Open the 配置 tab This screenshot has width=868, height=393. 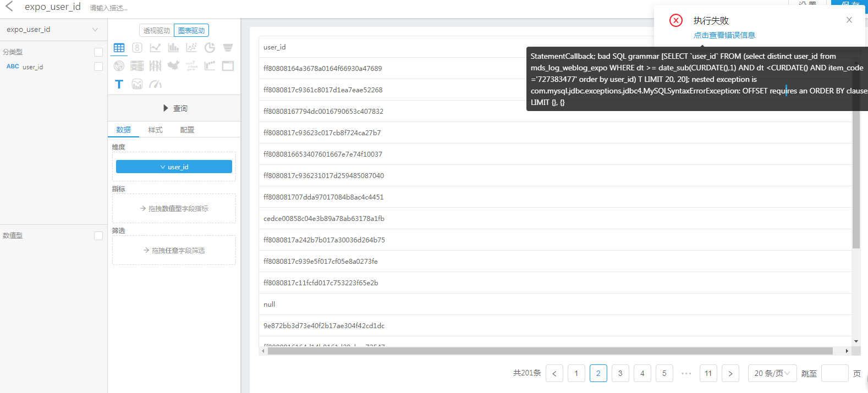point(187,130)
